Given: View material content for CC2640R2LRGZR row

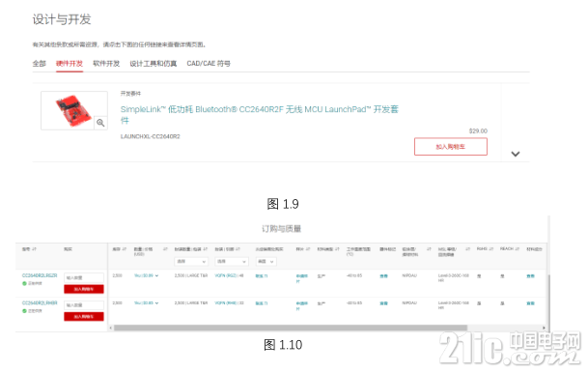Looking at the screenshot, I should pos(530,276).
